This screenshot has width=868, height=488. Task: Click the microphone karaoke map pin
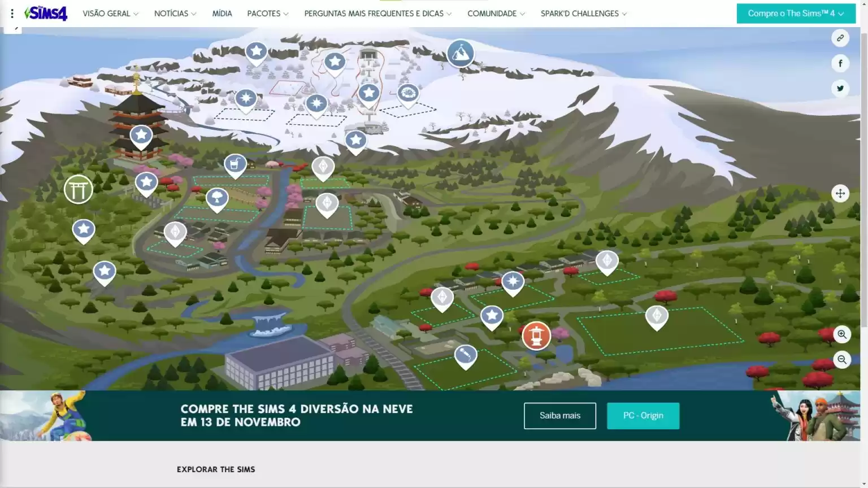coord(466,355)
